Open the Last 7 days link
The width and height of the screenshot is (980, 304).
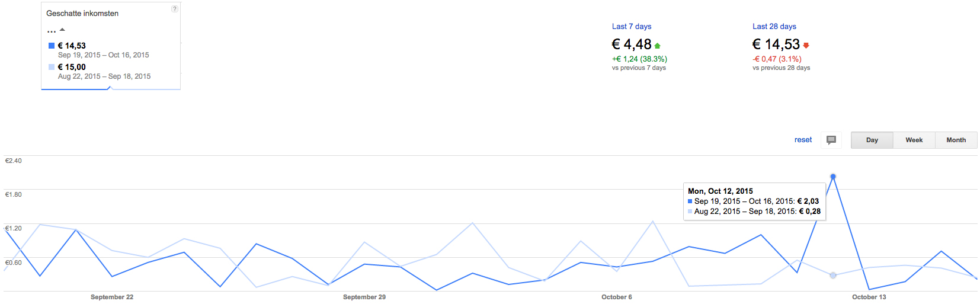tap(632, 26)
